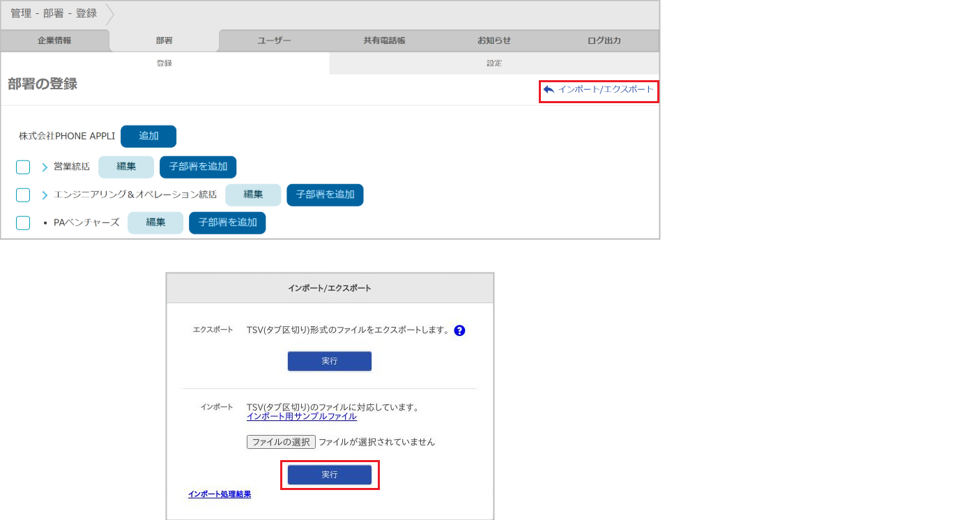Switch to the 設定 sub-tab
This screenshot has width=980, height=520.
point(494,63)
